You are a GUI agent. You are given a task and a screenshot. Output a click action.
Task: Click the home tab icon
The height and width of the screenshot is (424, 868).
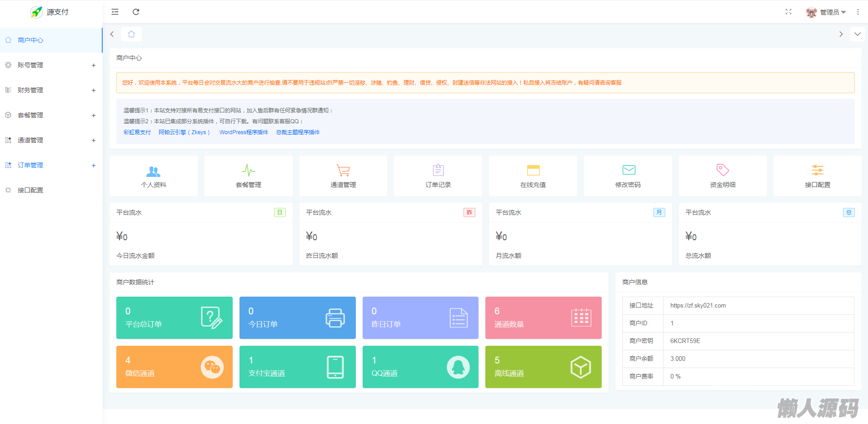point(131,34)
